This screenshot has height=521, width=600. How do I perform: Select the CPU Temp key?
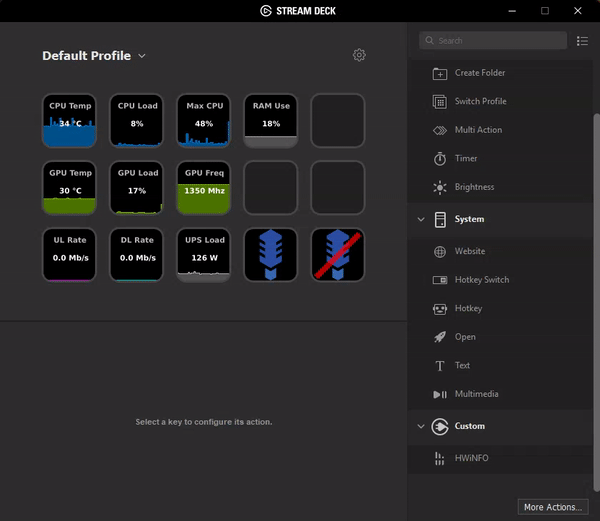coord(69,120)
